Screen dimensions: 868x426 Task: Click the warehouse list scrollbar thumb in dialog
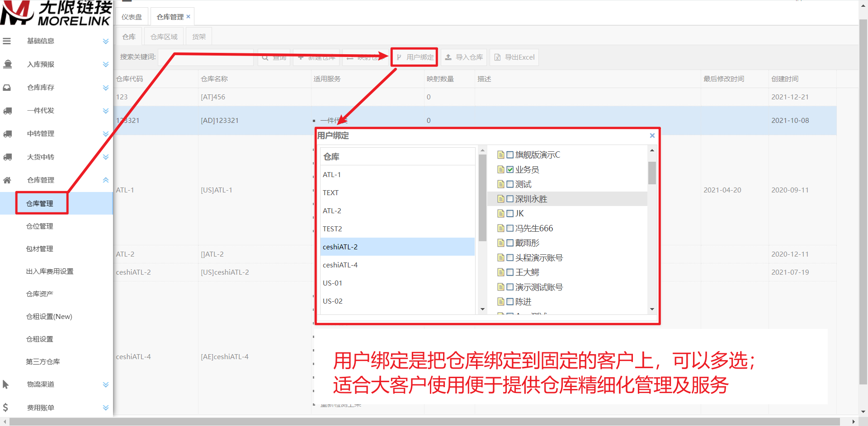[482, 197]
